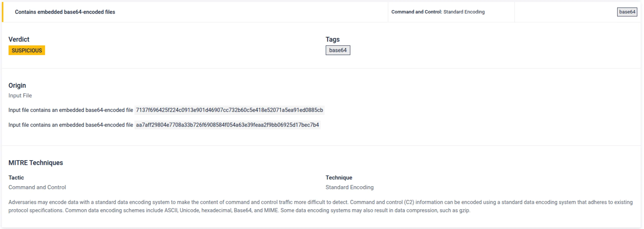Click the Verdict section heading
This screenshot has height=229, width=644.
coord(19,39)
